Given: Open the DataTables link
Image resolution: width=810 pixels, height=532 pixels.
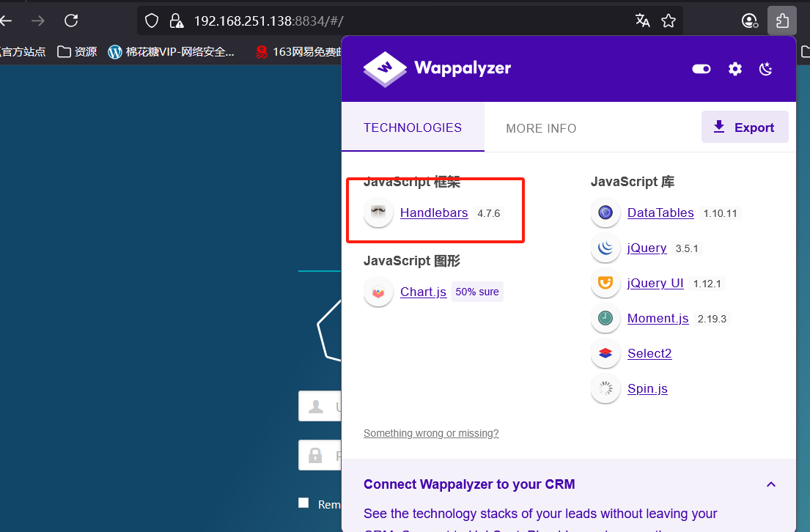Looking at the screenshot, I should tap(660, 213).
